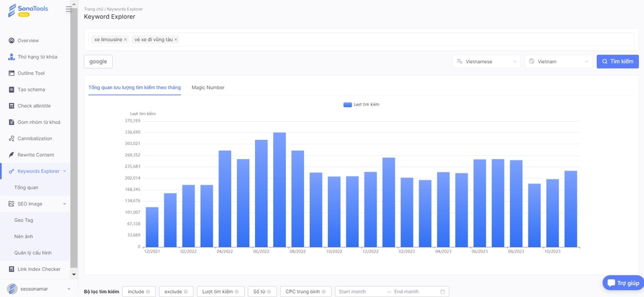Click the Cannibalization icon
This screenshot has height=297, width=644.
tap(12, 139)
